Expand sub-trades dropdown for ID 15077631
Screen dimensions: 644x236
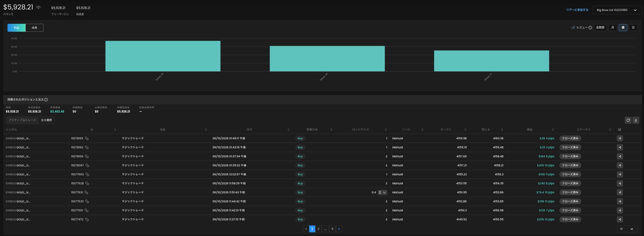pyautogui.click(x=382, y=192)
